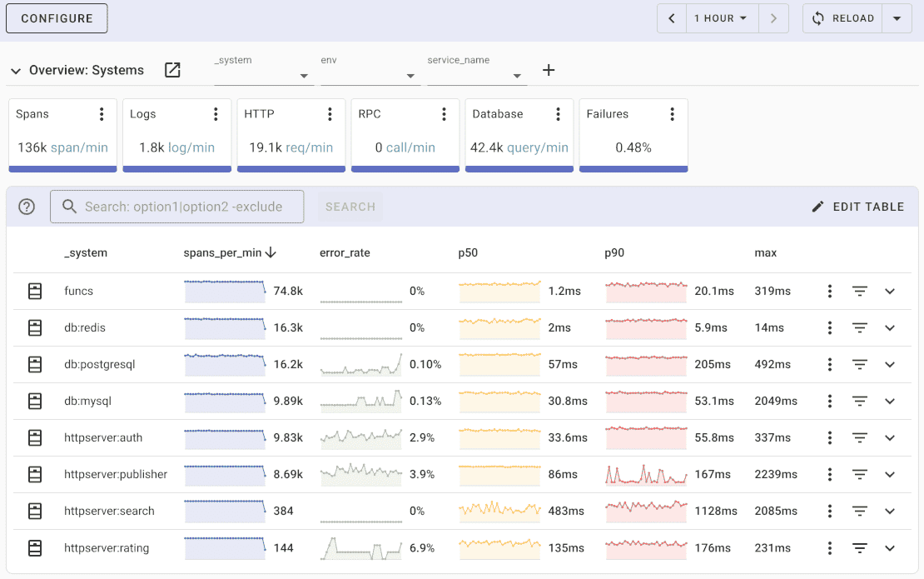
Task: Collapse the Overview: Systems section
Action: point(15,71)
